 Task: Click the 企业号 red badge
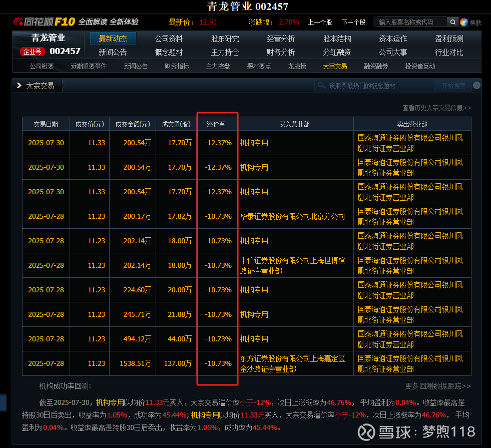coord(32,52)
